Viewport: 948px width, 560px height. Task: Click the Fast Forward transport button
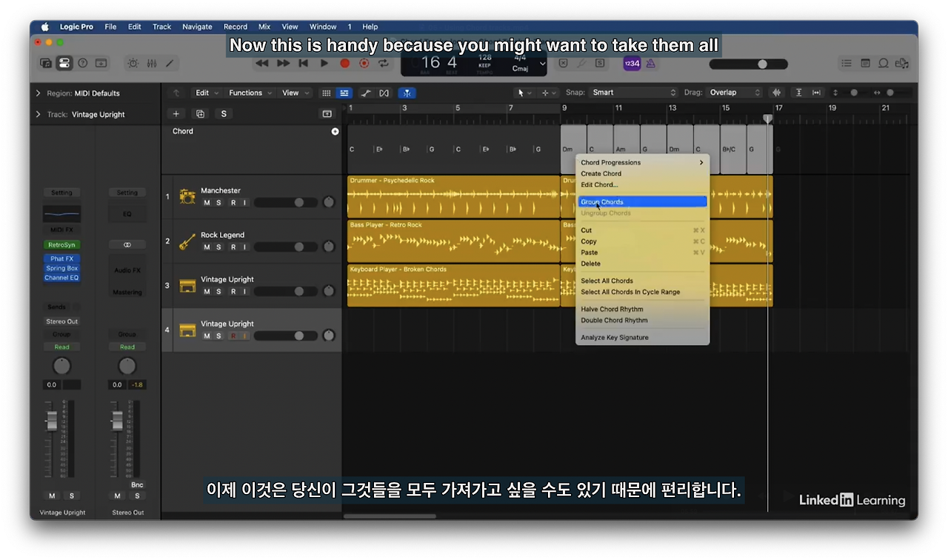pyautogui.click(x=283, y=64)
